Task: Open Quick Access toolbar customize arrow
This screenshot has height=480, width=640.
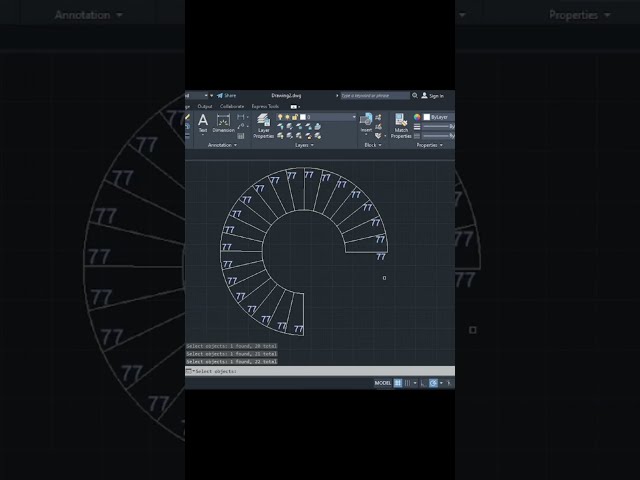Action: click(211, 96)
